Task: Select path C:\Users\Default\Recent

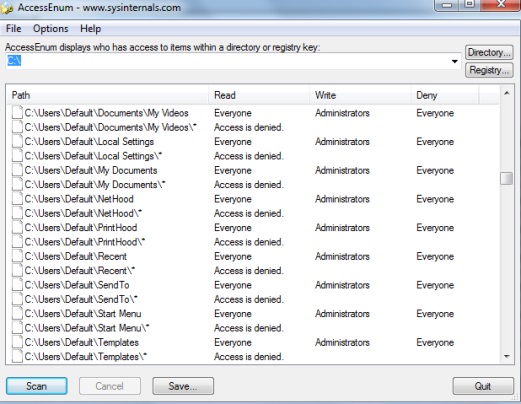Action: click(76, 256)
